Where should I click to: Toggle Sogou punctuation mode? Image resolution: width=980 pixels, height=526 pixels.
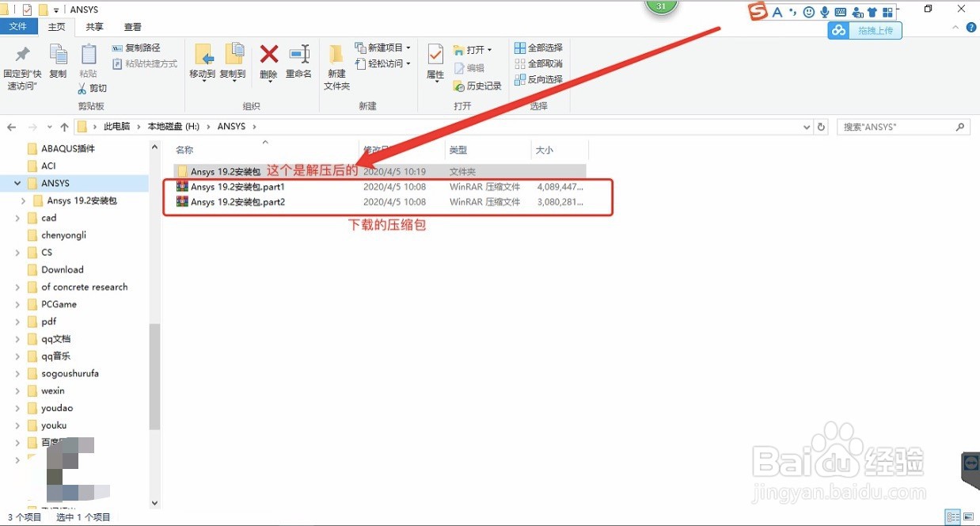click(793, 12)
